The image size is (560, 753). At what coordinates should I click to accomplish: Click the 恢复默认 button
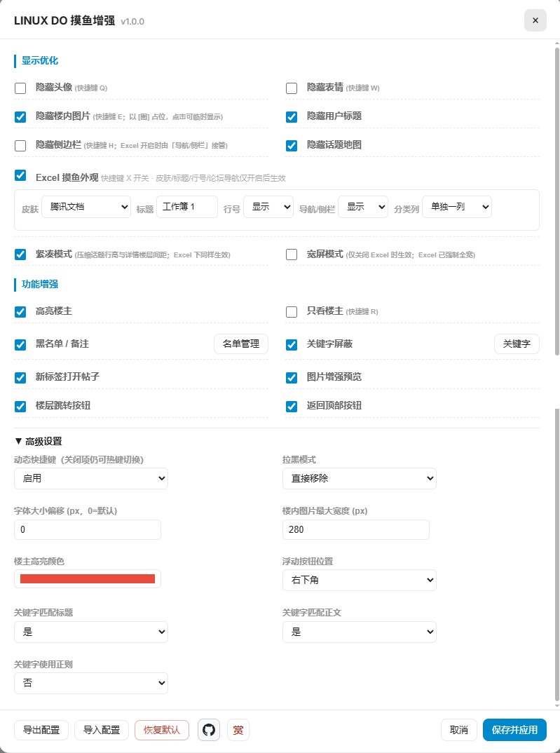tap(162, 730)
